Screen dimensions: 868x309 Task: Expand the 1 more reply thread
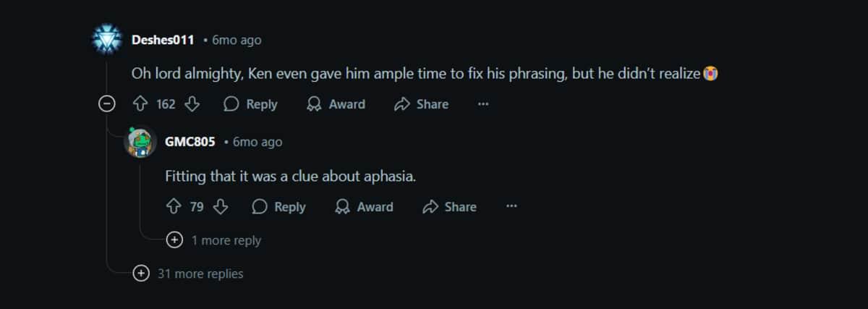click(x=174, y=240)
